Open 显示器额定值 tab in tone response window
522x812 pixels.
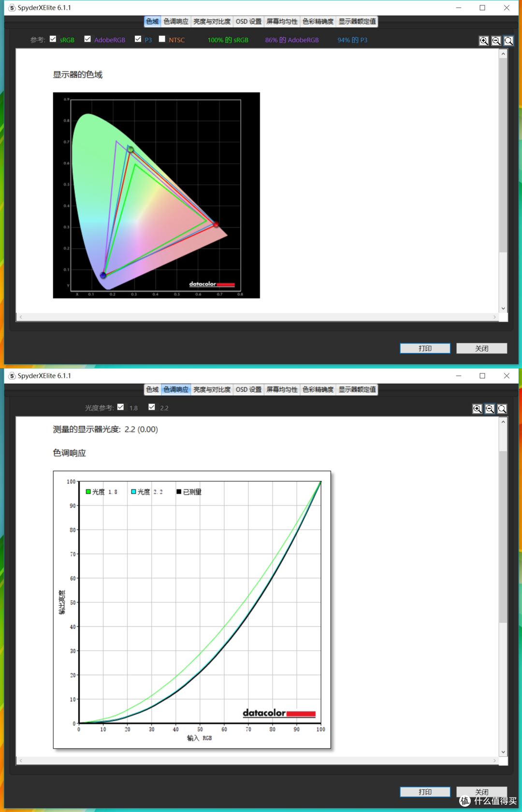357,390
